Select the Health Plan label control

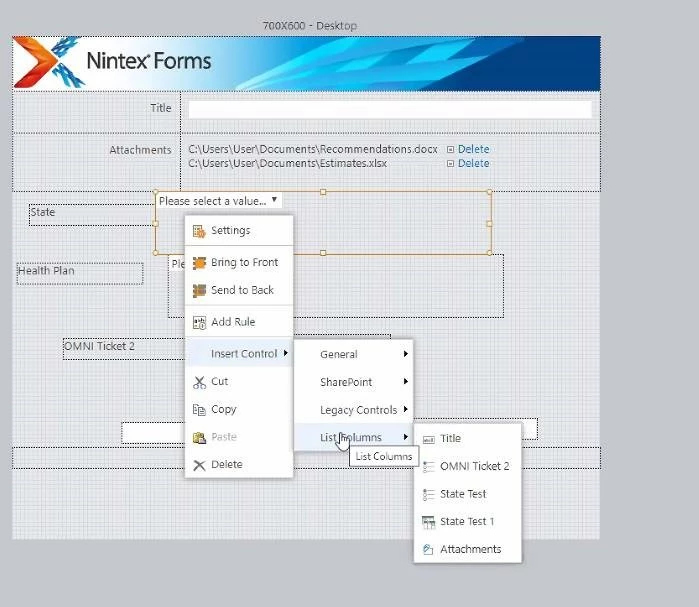pyautogui.click(x=80, y=273)
